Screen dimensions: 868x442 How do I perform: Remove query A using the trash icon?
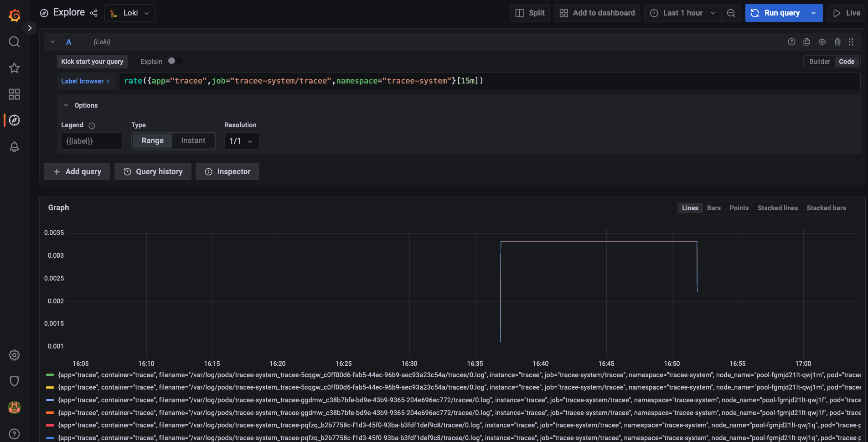pos(837,42)
